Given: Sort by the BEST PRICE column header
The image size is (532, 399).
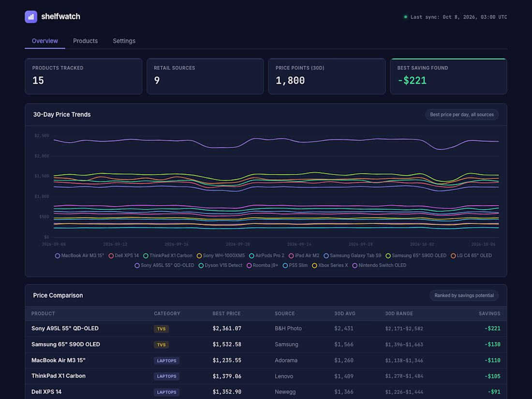Looking at the screenshot, I should 227,313.
